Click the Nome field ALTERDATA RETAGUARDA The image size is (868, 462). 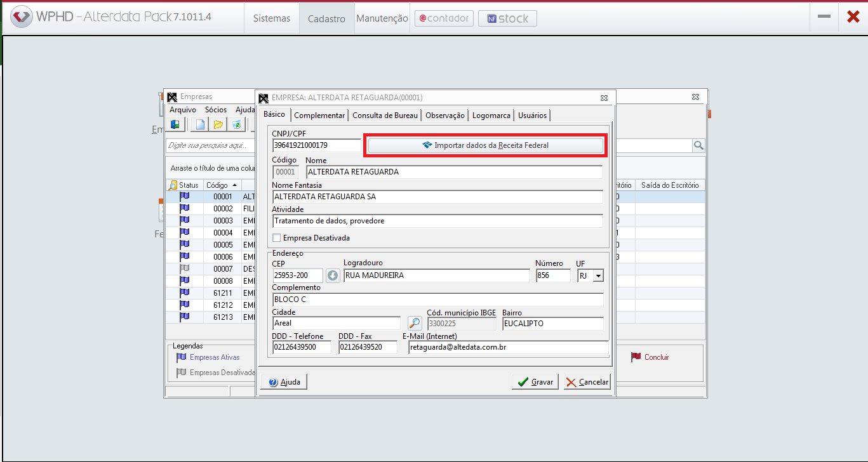click(453, 172)
